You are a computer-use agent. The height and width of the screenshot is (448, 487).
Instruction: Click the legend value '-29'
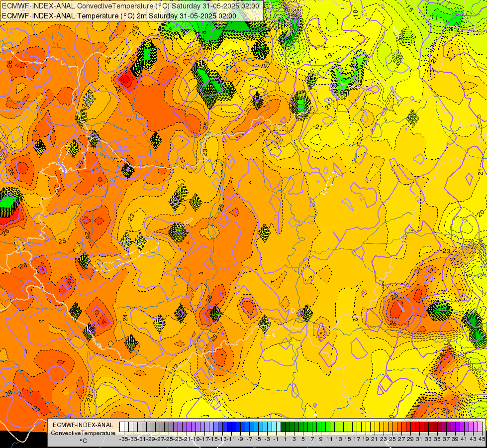pyautogui.click(x=150, y=439)
